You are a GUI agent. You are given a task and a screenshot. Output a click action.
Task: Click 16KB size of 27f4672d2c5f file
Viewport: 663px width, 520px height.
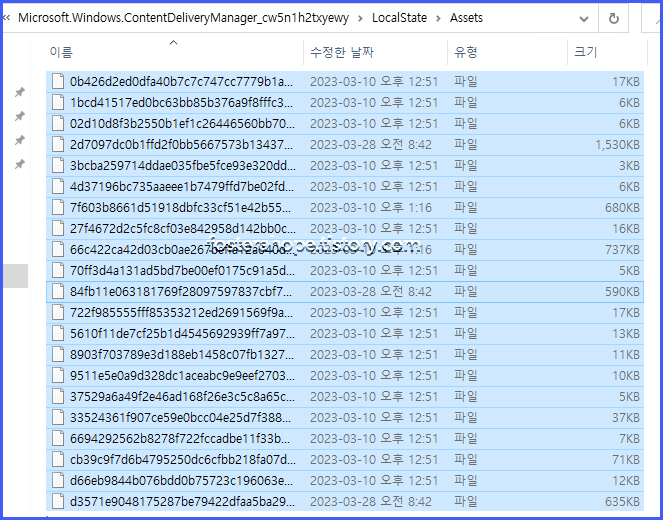pos(626,229)
